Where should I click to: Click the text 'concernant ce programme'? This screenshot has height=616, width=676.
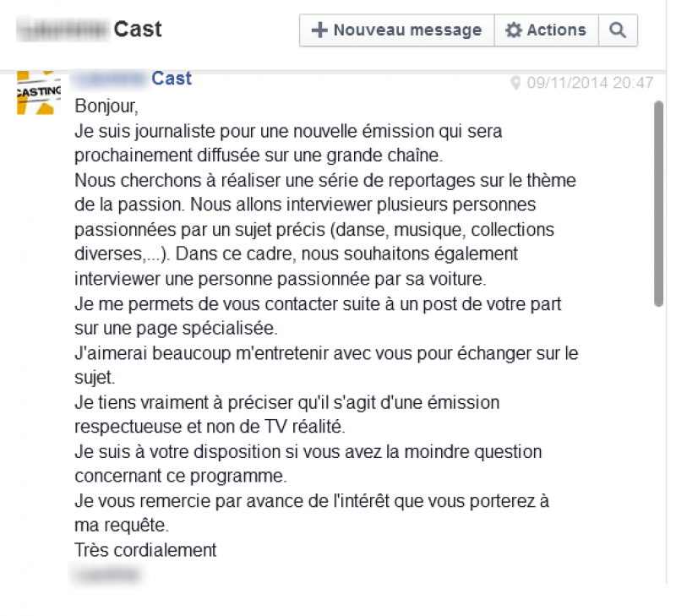point(180,477)
